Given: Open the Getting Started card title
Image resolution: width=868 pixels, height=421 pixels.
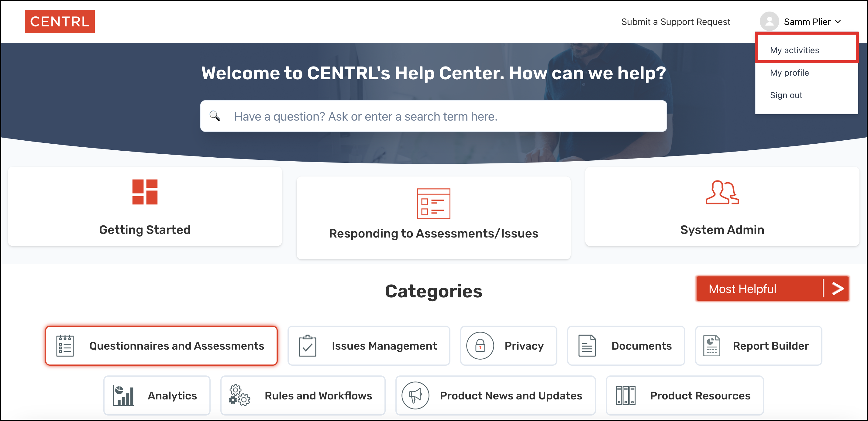Looking at the screenshot, I should pos(145,230).
